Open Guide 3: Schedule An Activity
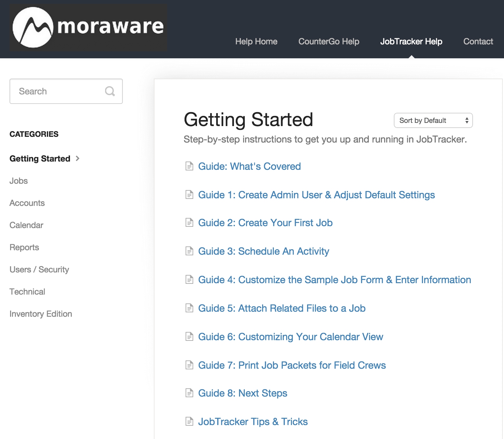Screen dimensions: 504x439 [x=264, y=251]
